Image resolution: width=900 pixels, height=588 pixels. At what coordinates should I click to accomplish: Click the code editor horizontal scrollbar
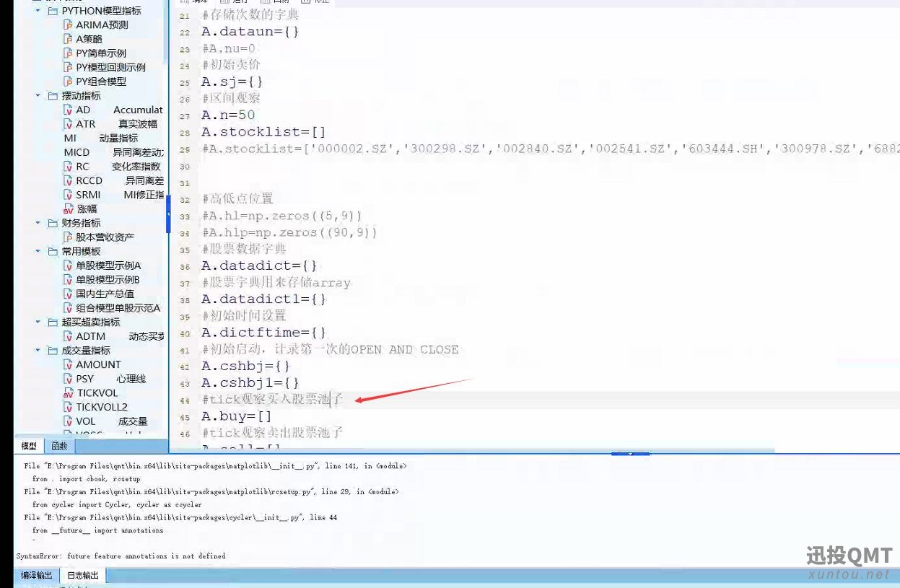[x=473, y=451]
